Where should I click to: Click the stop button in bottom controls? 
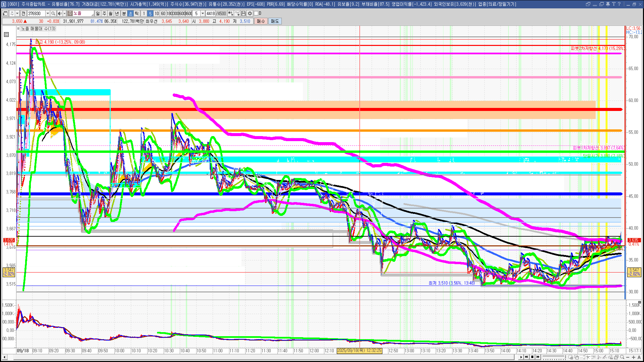tap(532, 357)
